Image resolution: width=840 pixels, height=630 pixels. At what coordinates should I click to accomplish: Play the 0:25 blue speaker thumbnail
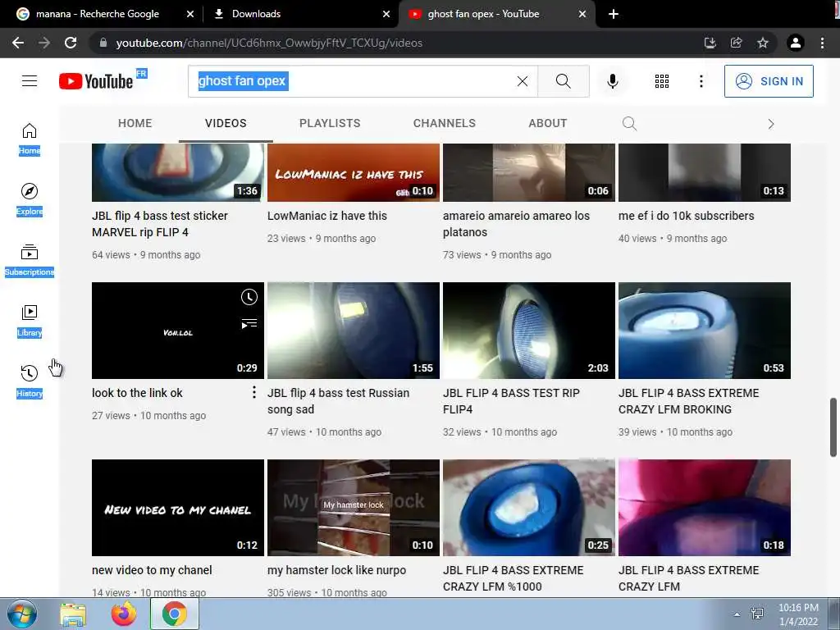click(x=529, y=507)
